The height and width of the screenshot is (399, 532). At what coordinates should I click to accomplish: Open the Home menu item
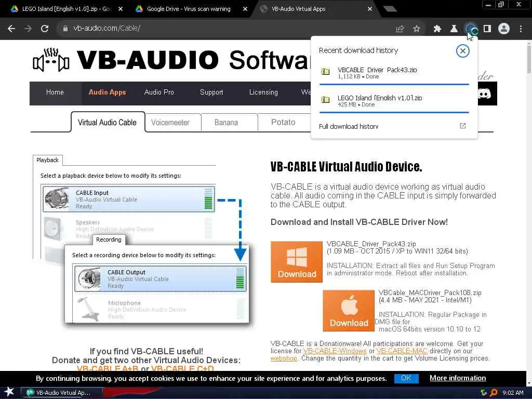55,92
